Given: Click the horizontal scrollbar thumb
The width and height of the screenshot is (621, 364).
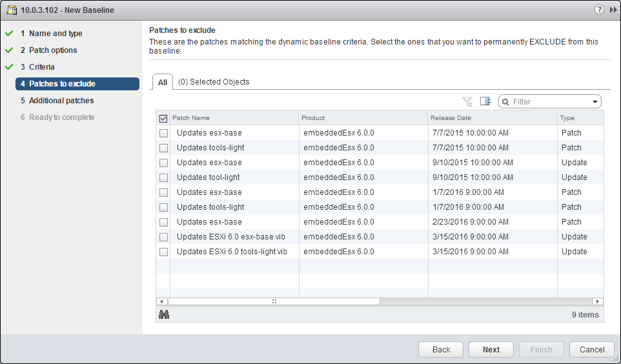Looking at the screenshot, I should coord(274,301).
